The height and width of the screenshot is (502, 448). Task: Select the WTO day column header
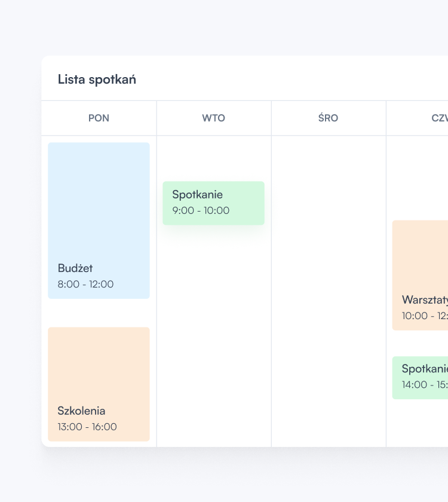pyautogui.click(x=214, y=118)
